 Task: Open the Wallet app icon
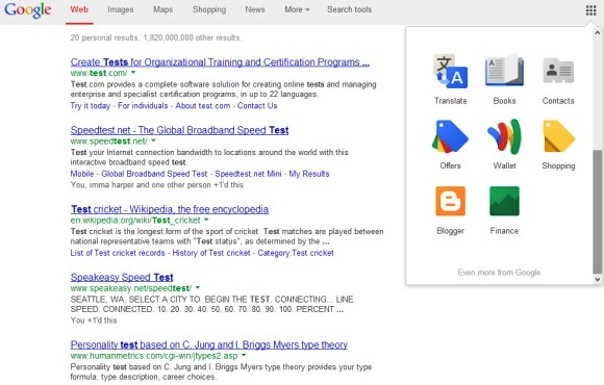point(504,136)
